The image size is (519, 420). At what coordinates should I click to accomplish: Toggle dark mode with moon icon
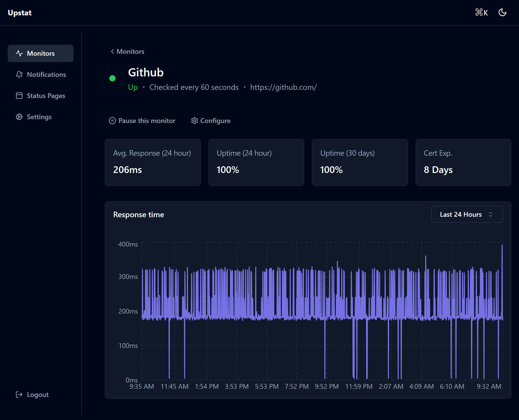coord(503,12)
